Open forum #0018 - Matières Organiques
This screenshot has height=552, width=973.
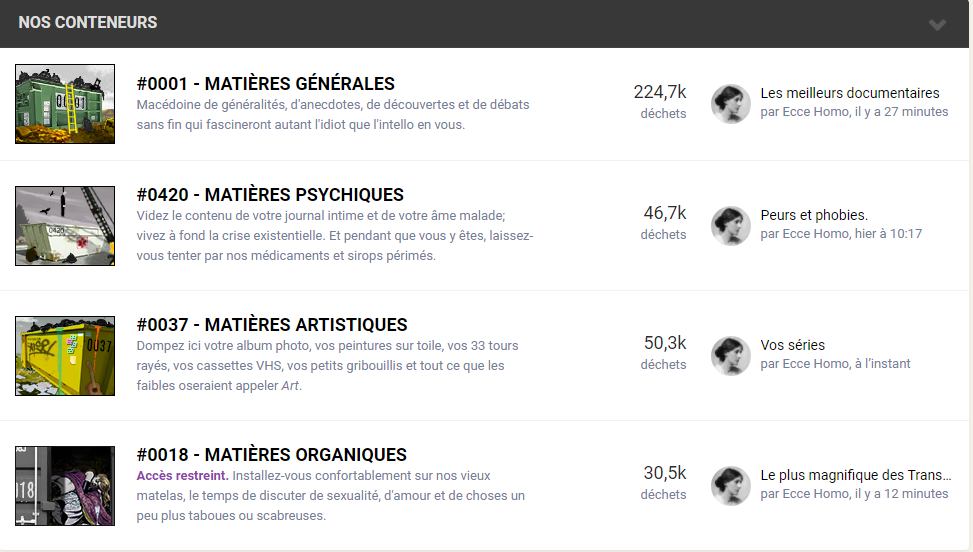pyautogui.click(x=272, y=455)
